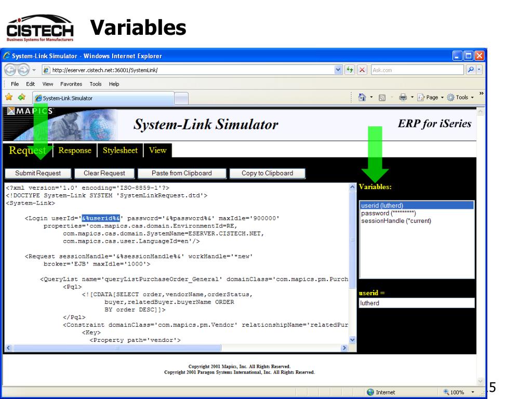532x399 pixels.
Task: Open the File menu
Action: tap(15, 84)
